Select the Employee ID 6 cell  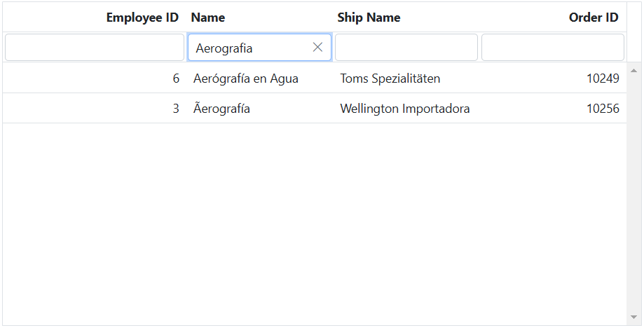176,78
